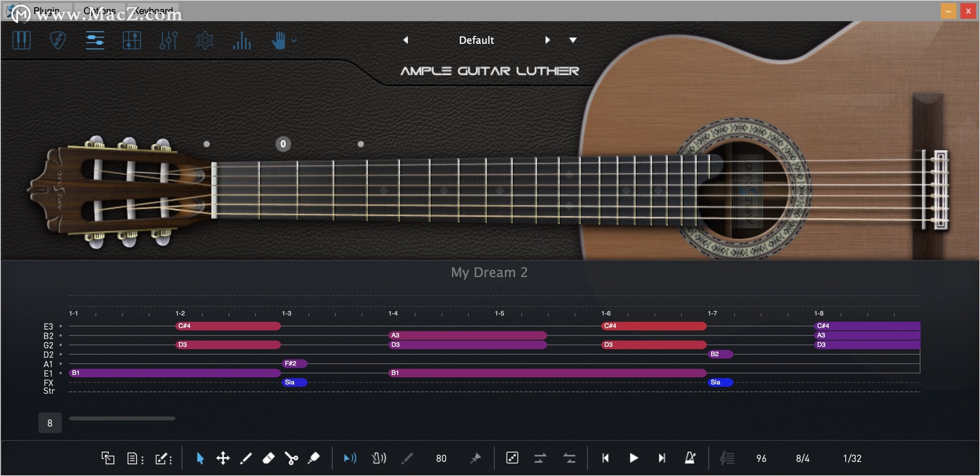Viewport: 980px width, 476px height.
Task: Open the file document menu icon
Action: pos(135,458)
